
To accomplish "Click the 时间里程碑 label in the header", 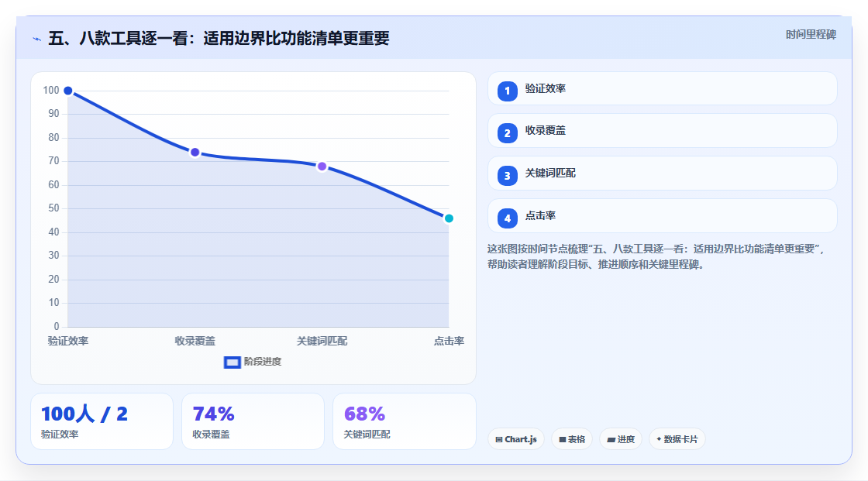I will 811,34.
